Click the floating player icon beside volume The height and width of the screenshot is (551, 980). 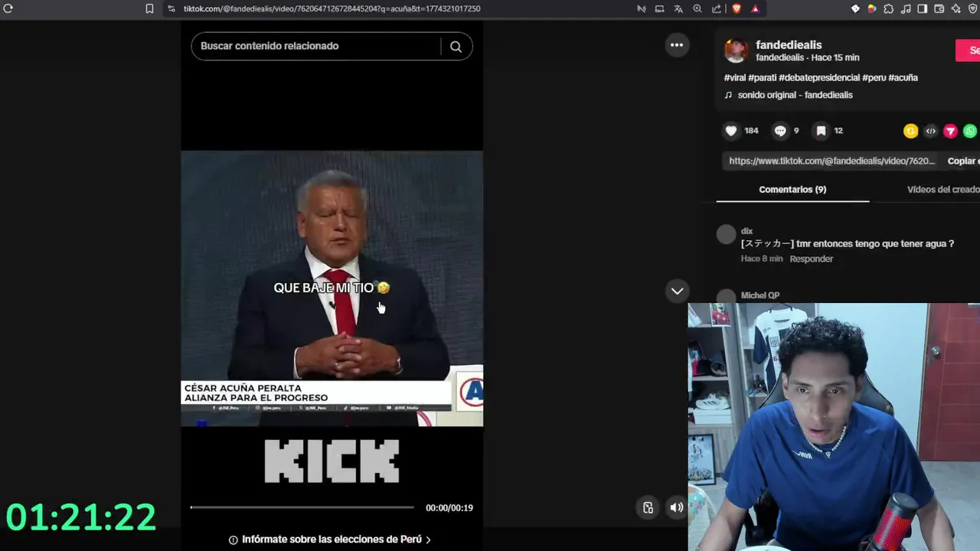click(x=648, y=507)
